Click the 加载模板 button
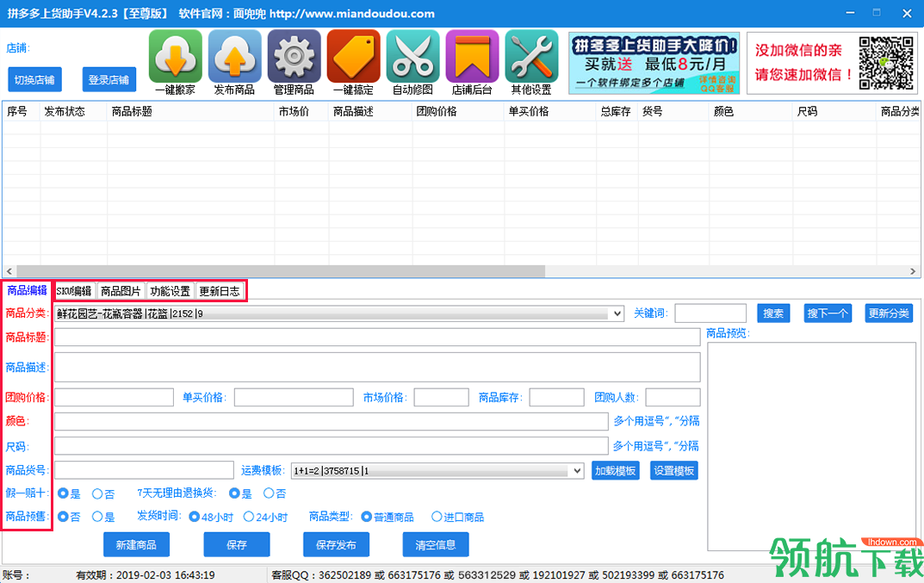Screen dimensions: 924x583 (615, 470)
